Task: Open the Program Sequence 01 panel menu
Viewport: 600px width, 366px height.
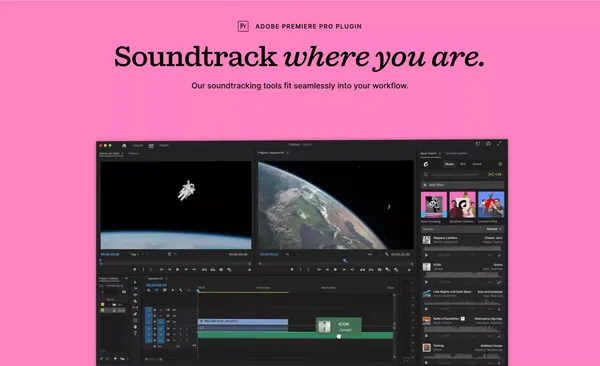Action: pyautogui.click(x=287, y=153)
